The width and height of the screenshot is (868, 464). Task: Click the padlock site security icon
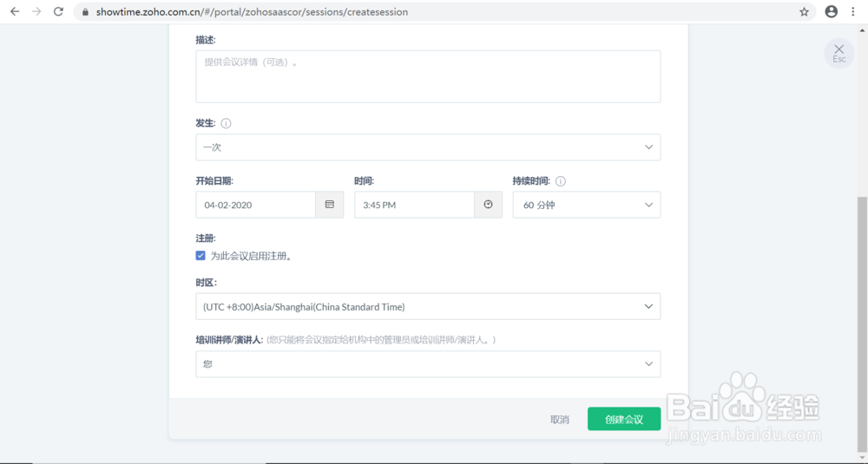pos(85,11)
